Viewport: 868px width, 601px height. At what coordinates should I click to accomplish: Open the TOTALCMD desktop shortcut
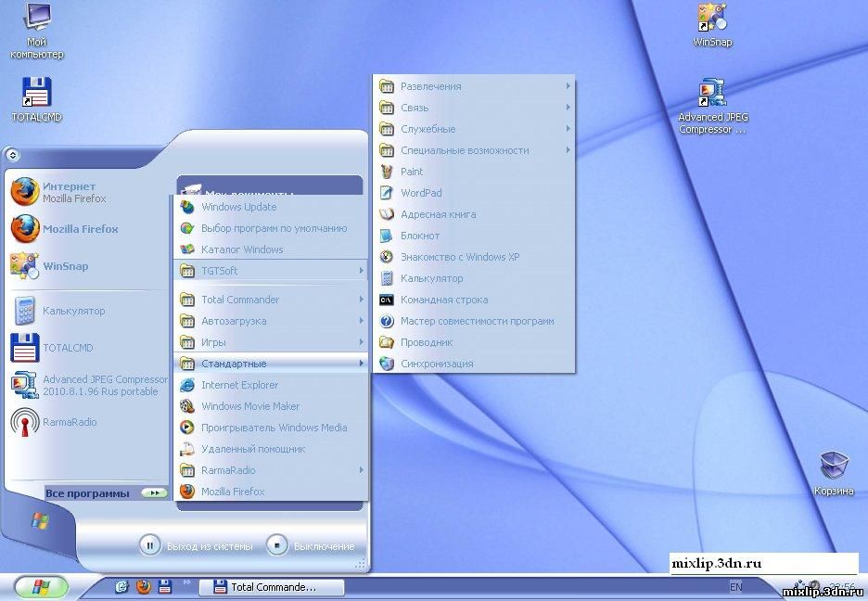click(x=36, y=99)
